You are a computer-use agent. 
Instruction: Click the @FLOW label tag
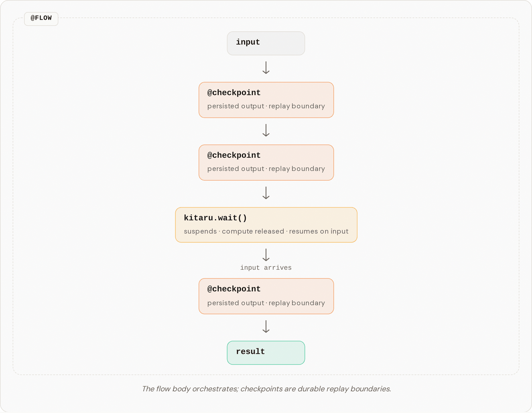pos(41,18)
